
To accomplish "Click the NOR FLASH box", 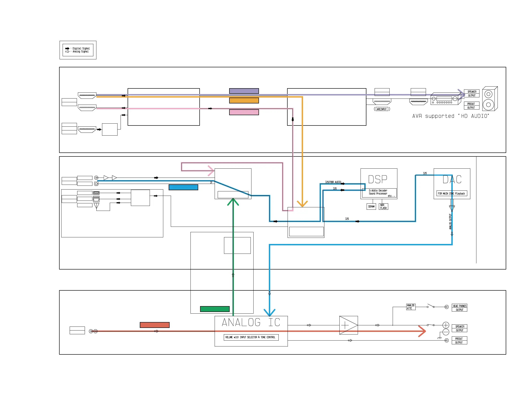I will (x=383, y=206).
